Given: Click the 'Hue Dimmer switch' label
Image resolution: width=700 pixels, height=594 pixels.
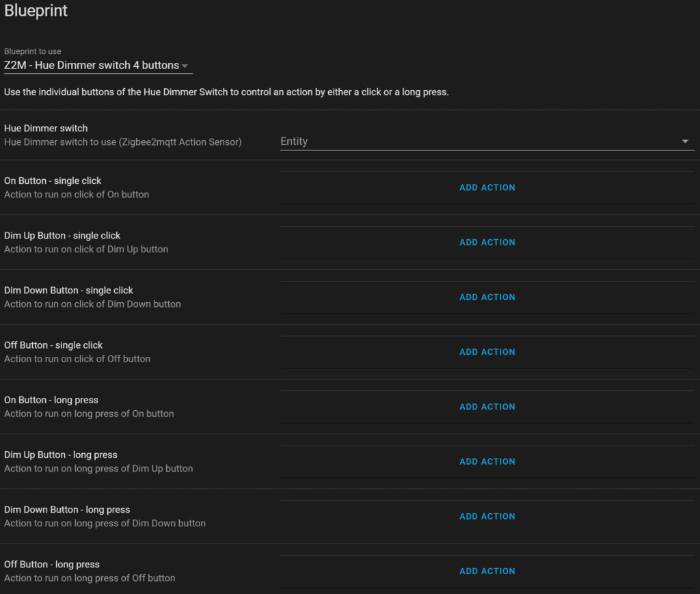Looking at the screenshot, I should click(x=46, y=128).
